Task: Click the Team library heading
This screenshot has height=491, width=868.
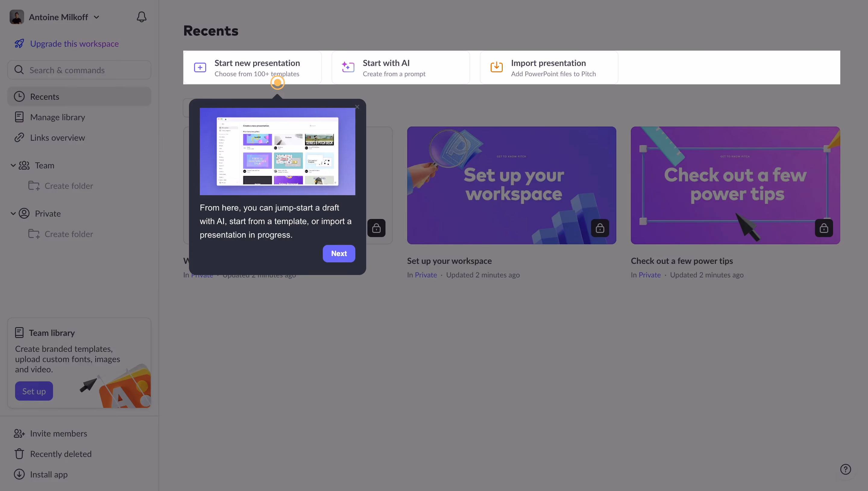Action: (52, 333)
